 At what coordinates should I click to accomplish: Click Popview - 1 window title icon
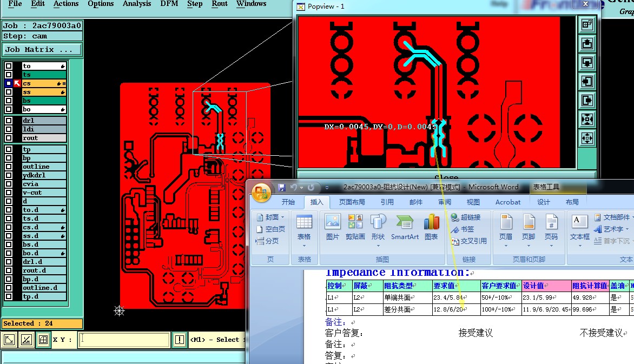[x=300, y=6]
